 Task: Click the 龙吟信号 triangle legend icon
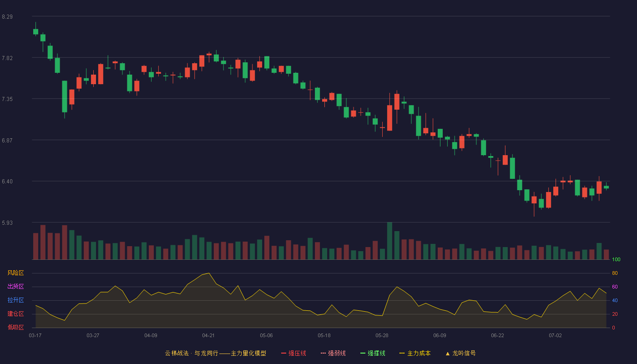click(x=447, y=353)
